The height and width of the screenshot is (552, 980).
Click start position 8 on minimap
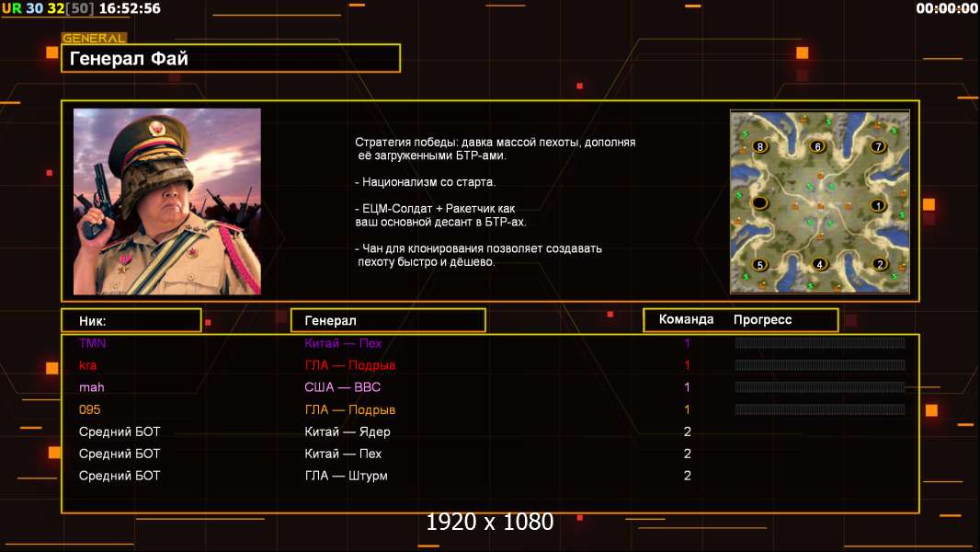[759, 147]
